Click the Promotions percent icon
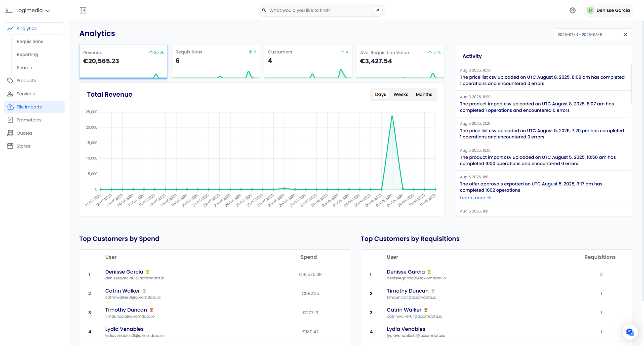The width and height of the screenshot is (644, 346). [x=10, y=120]
